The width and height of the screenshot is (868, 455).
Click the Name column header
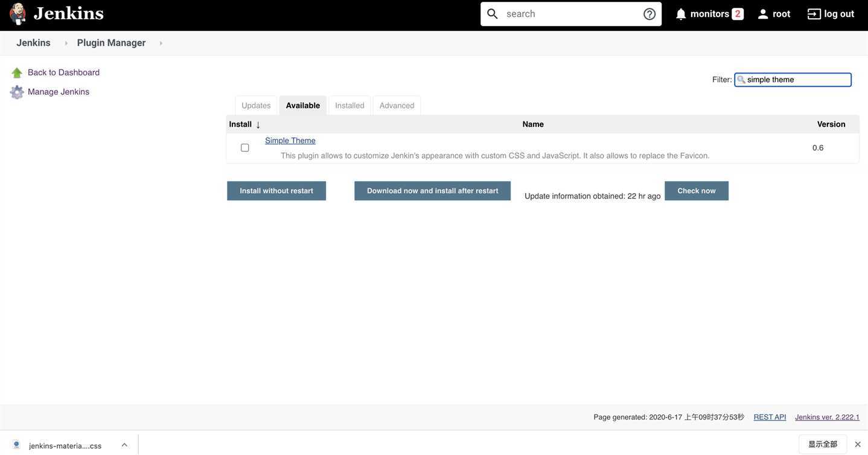[533, 124]
